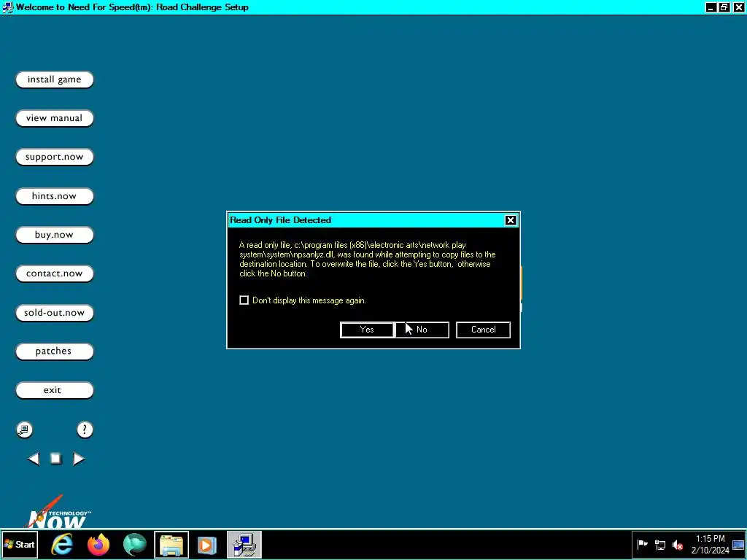
Task: Click the show desktop icon beside clock
Action: click(x=738, y=544)
